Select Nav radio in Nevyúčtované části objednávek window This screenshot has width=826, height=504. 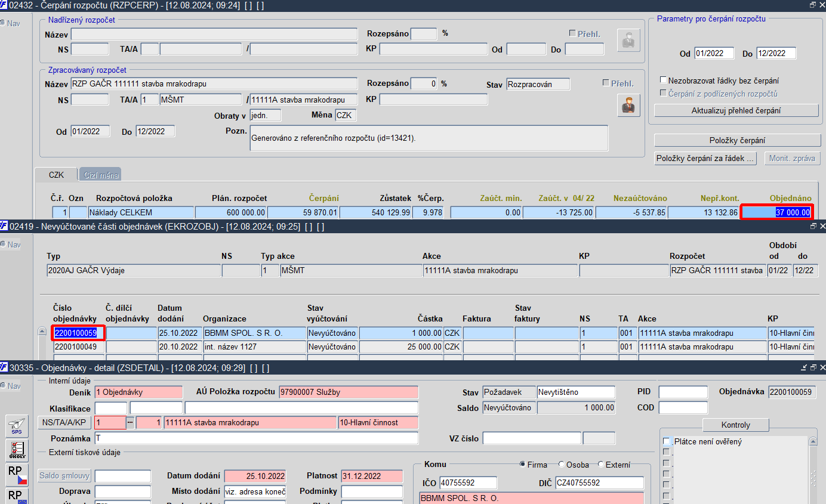pyautogui.click(x=2, y=245)
